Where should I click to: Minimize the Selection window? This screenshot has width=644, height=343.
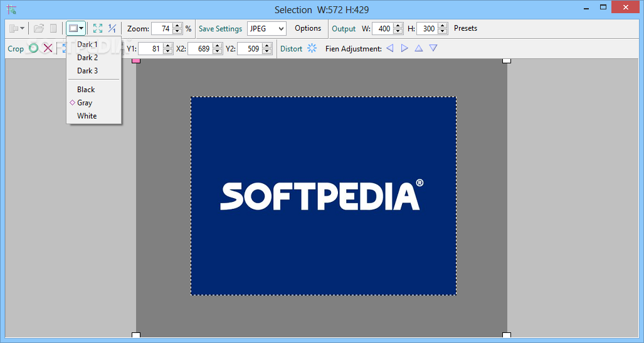click(586, 8)
